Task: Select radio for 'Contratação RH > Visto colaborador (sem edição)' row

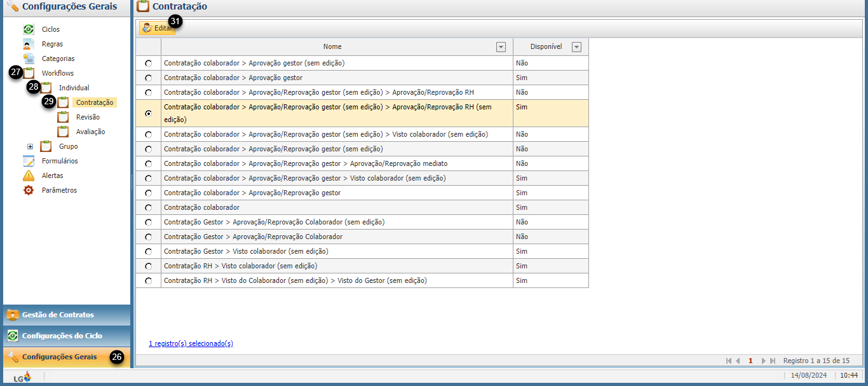Action: (x=149, y=266)
